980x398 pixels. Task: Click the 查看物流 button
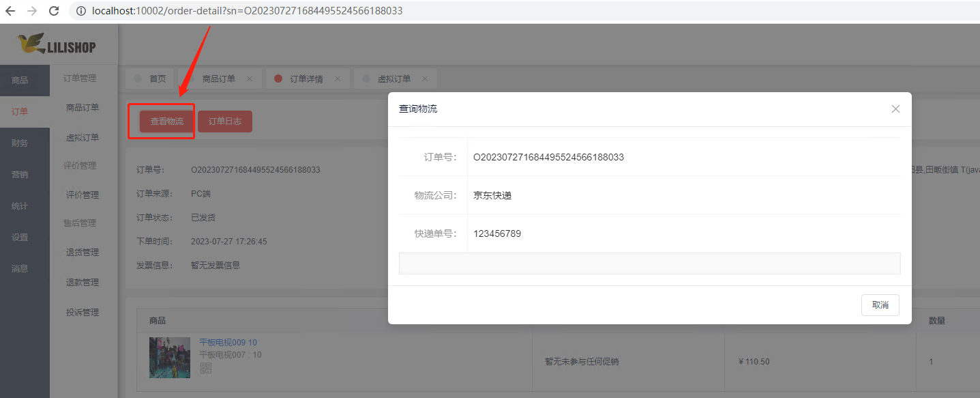[x=167, y=122]
